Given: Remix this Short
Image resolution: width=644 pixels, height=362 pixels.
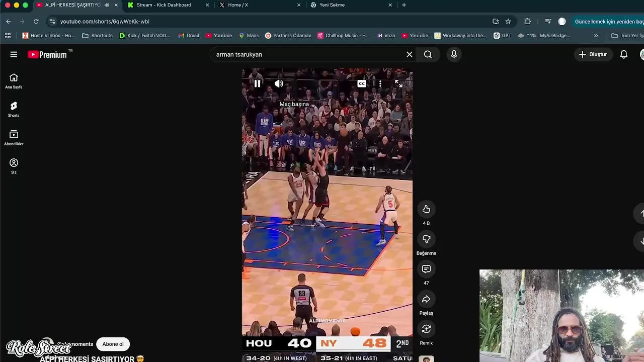Looking at the screenshot, I should click(426, 329).
